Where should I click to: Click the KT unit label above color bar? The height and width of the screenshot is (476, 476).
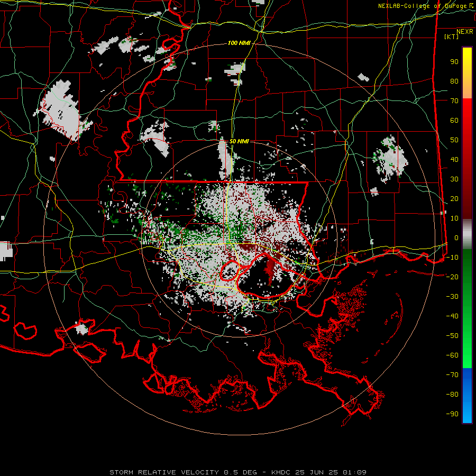pyautogui.click(x=451, y=36)
